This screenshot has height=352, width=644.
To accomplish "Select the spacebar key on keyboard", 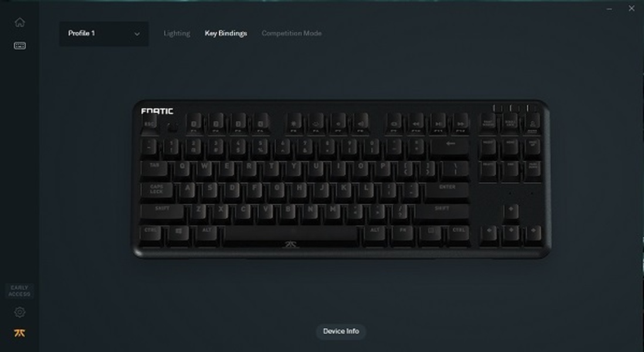I will click(x=292, y=233).
